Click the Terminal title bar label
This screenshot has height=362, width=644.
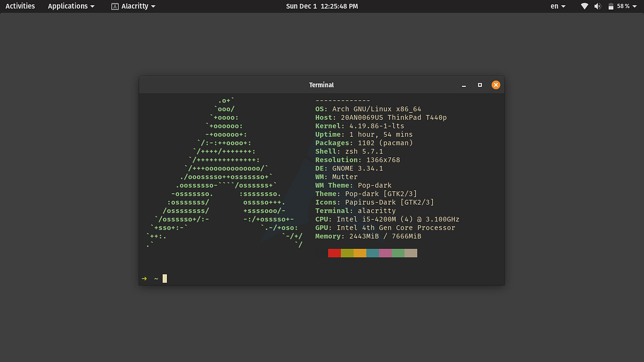coord(321,85)
